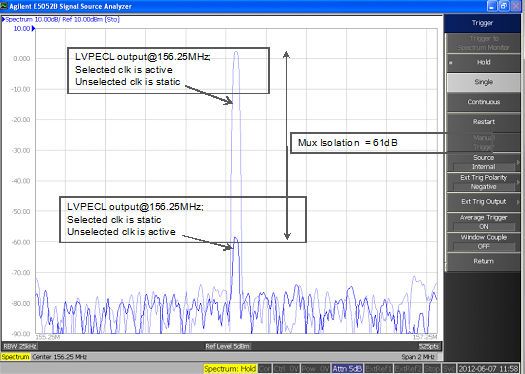
Task: Click the Hold trigger softkey
Action: (483, 62)
